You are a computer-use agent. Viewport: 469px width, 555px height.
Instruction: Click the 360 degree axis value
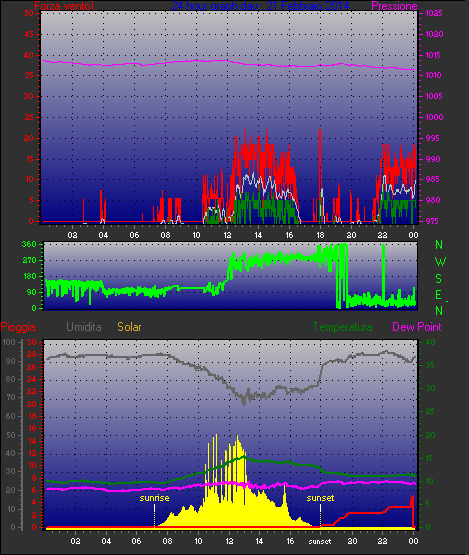point(29,244)
